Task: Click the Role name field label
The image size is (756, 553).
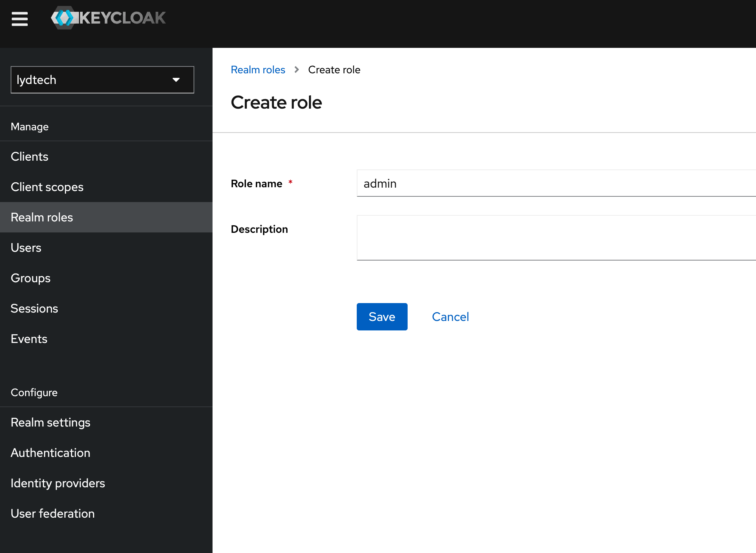Action: [257, 184]
